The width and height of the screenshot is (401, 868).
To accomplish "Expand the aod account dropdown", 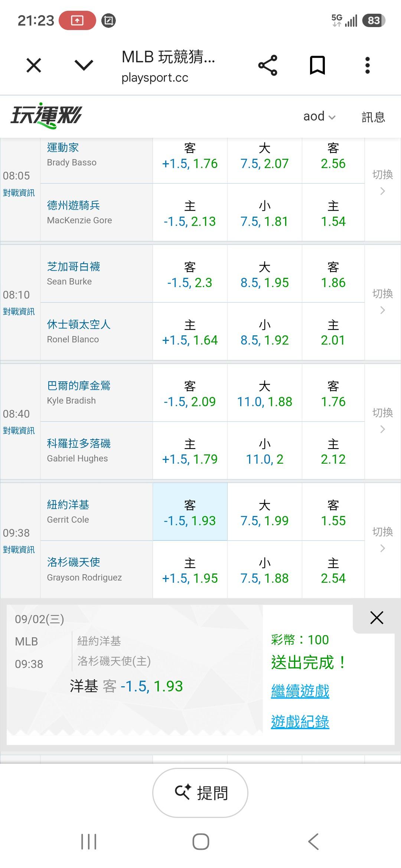I will 319,116.
